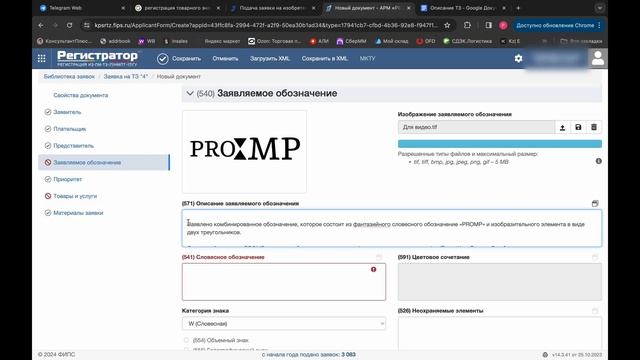
Task: Open the Chrome extensions puzzle icon
Action: 467,25
